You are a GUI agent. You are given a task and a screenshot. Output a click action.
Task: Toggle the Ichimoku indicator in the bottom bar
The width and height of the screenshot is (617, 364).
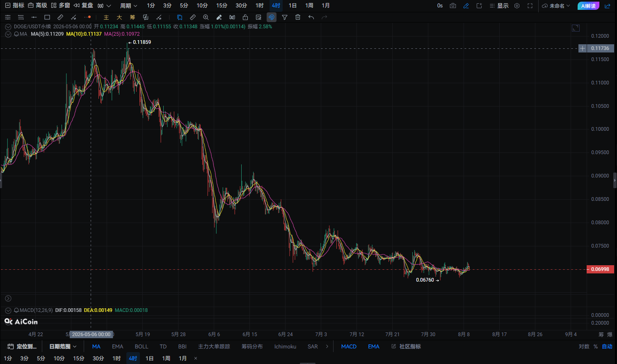click(285, 347)
